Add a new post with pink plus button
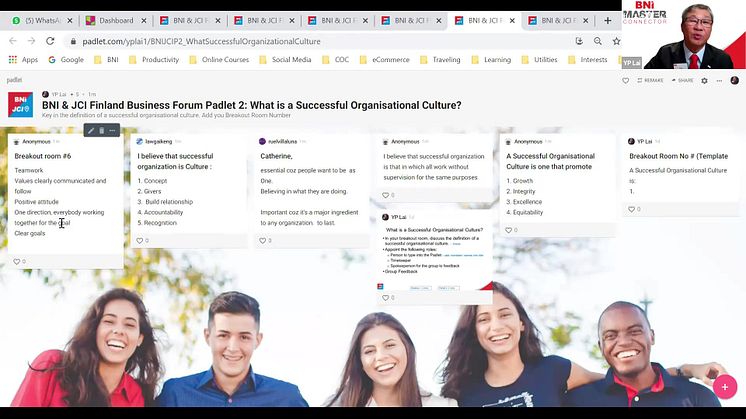The height and width of the screenshot is (419, 746). point(725,387)
